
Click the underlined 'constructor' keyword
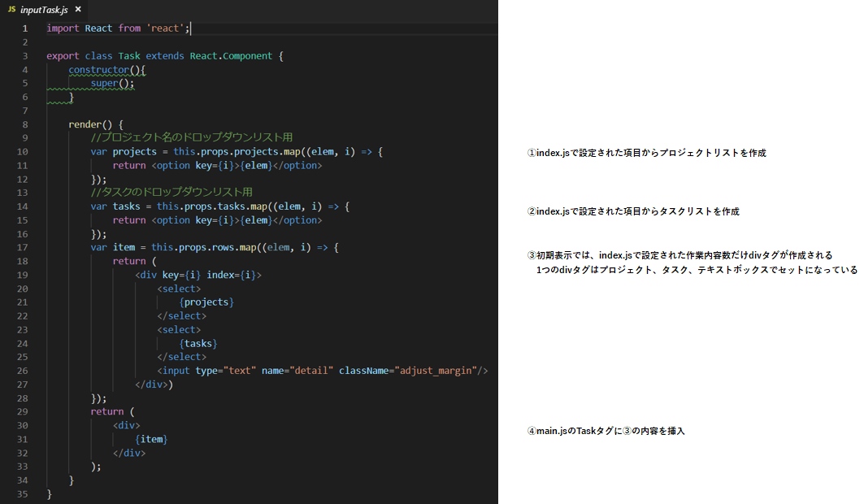(98, 70)
